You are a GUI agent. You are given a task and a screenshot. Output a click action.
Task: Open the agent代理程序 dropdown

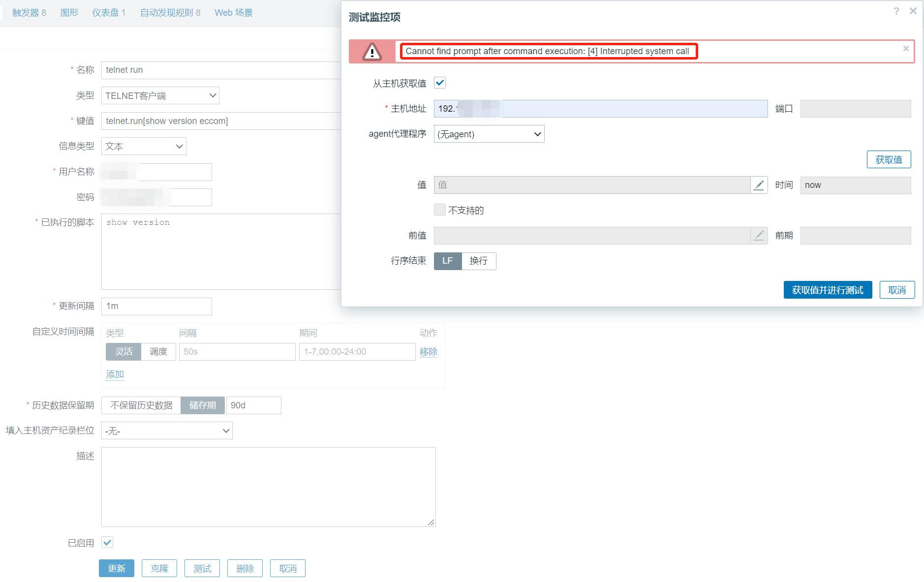489,134
